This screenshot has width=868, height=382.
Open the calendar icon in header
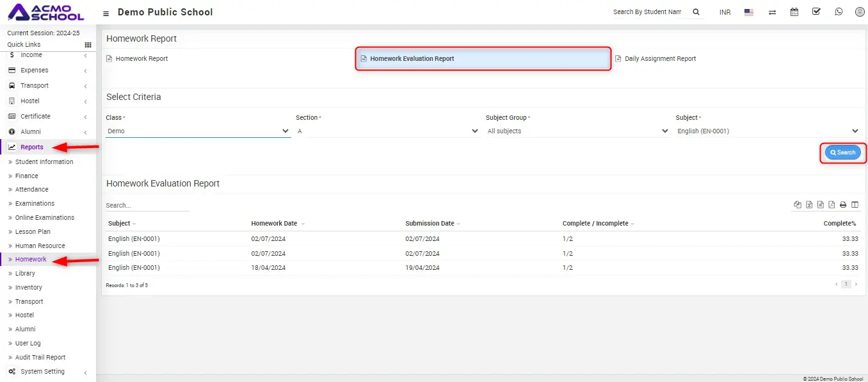[794, 12]
